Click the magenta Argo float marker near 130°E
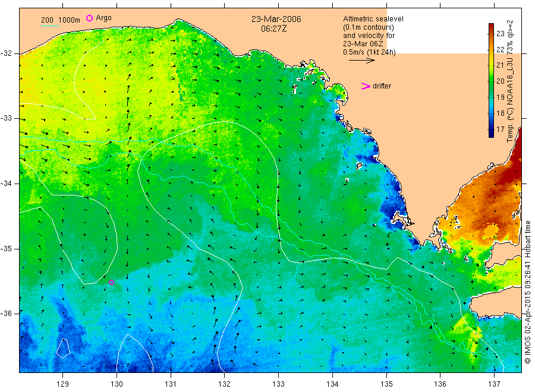The width and height of the screenshot is (535, 392). tap(111, 282)
